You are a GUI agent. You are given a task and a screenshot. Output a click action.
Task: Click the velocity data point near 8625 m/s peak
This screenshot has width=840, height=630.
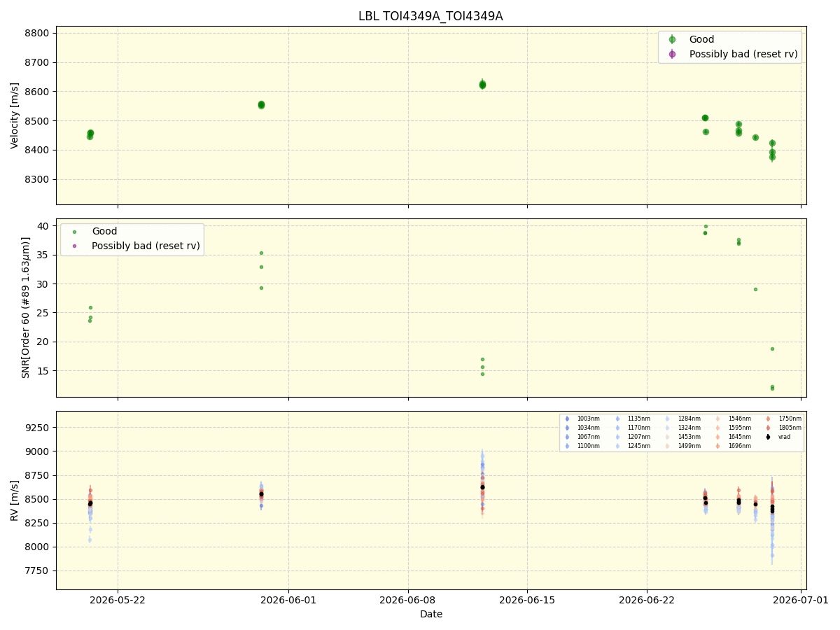(482, 85)
